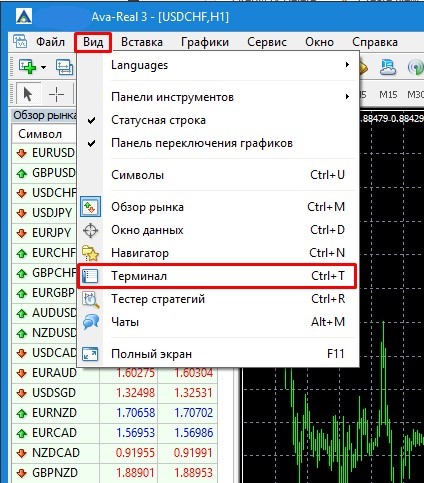Select GBPNZD symbol row
424x483 pixels.
click(115, 473)
